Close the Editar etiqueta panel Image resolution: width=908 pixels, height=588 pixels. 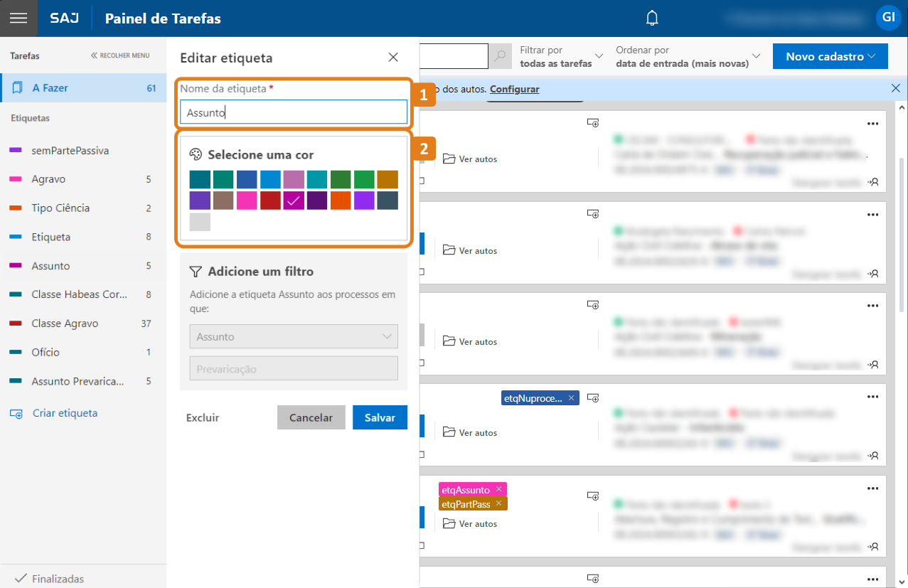[x=393, y=58]
